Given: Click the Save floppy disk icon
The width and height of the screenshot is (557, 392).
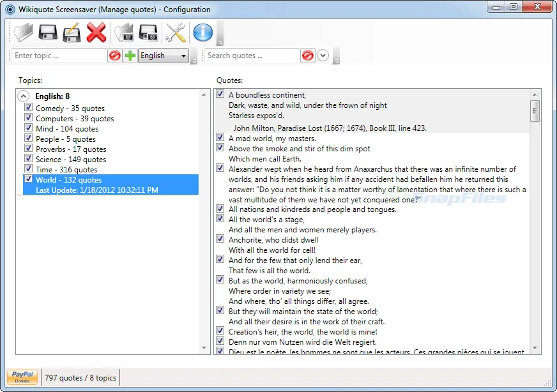Looking at the screenshot, I should (x=48, y=33).
